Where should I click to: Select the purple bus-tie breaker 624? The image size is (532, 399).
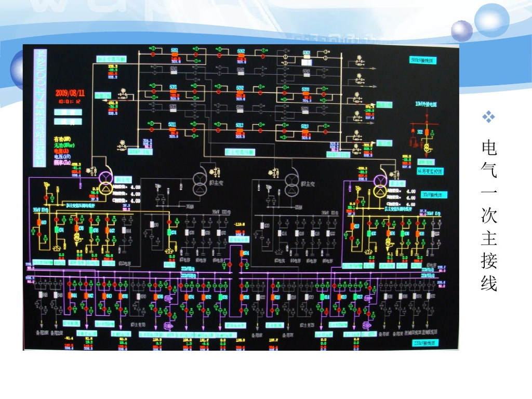[242, 254]
